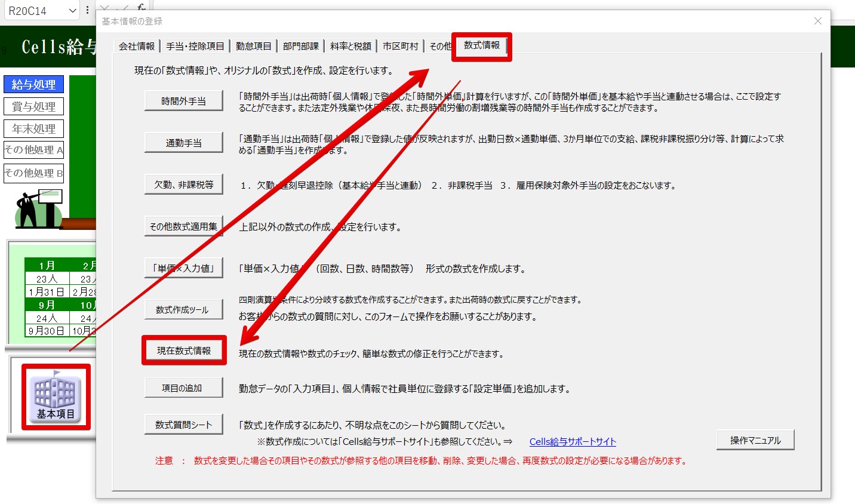Select 給与処理 in the left menu
Viewport: 855px width, 504px height.
[x=33, y=85]
